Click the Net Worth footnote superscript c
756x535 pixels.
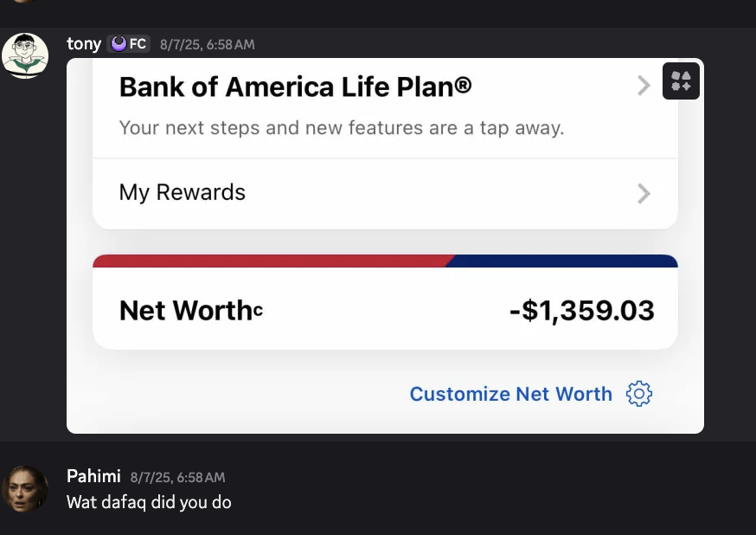(258, 310)
